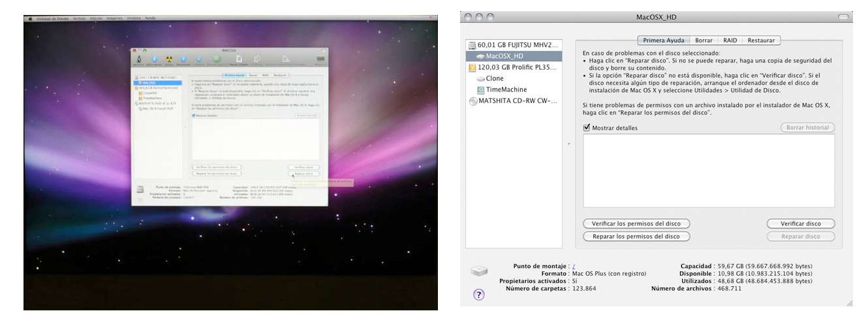
Task: Select the highlighted MacOSX_HD row label
Action: (504, 56)
